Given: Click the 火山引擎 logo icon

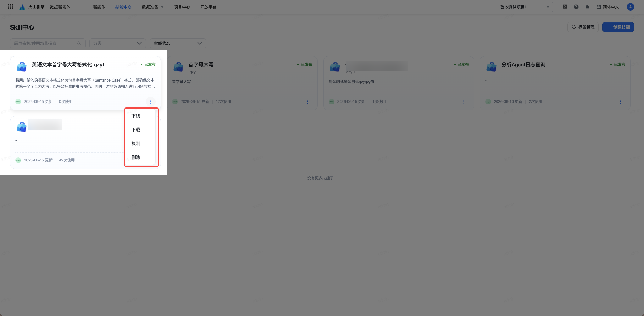Looking at the screenshot, I should 22,7.
